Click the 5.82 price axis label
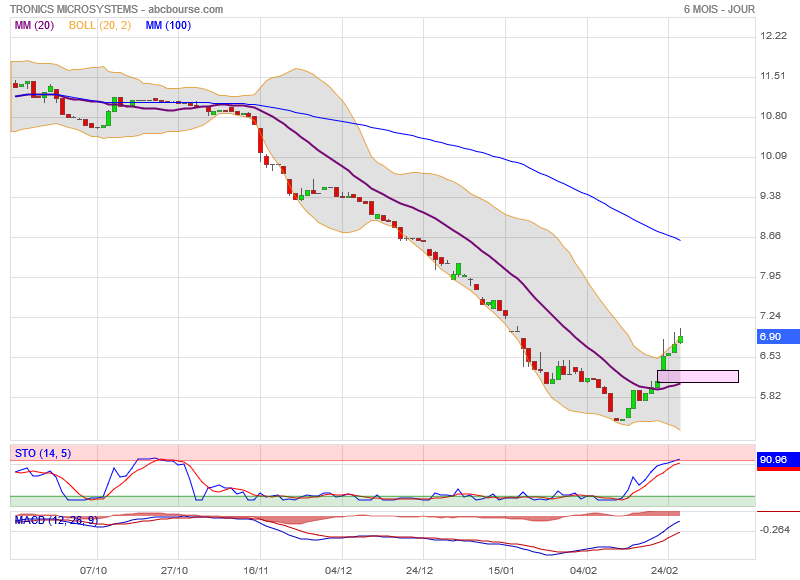Image resolution: width=800 pixels, height=580 pixels. coord(770,396)
